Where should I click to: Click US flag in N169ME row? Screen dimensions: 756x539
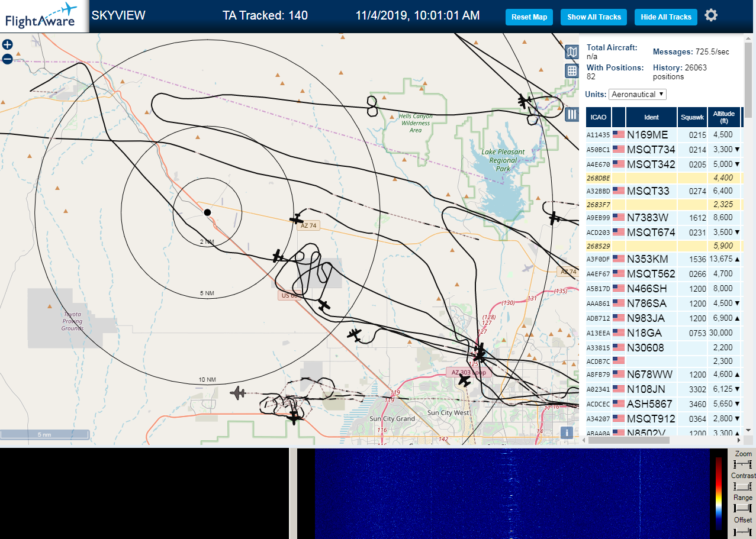click(x=619, y=134)
